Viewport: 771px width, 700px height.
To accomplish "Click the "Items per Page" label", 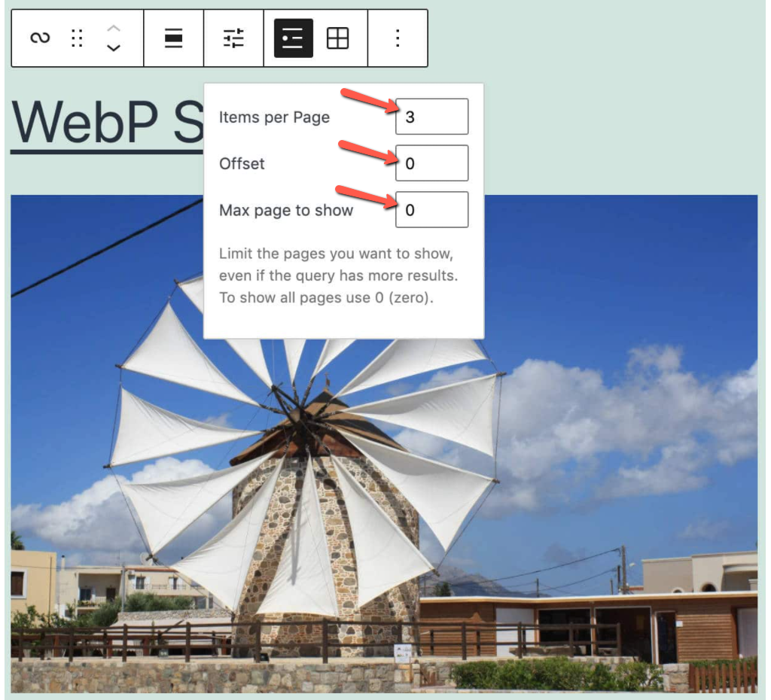I will pos(274,117).
